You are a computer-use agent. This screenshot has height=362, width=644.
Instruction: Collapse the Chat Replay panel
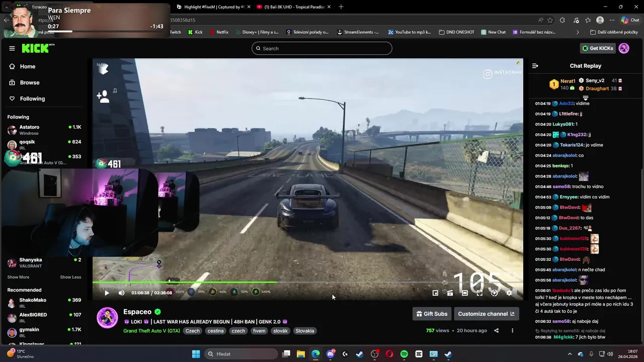coord(535,66)
